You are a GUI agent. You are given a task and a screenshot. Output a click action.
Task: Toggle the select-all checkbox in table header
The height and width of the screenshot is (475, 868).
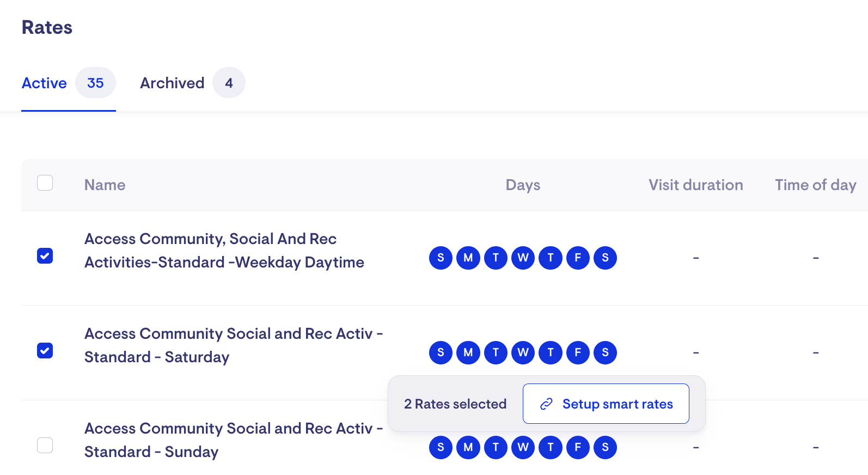(x=45, y=183)
